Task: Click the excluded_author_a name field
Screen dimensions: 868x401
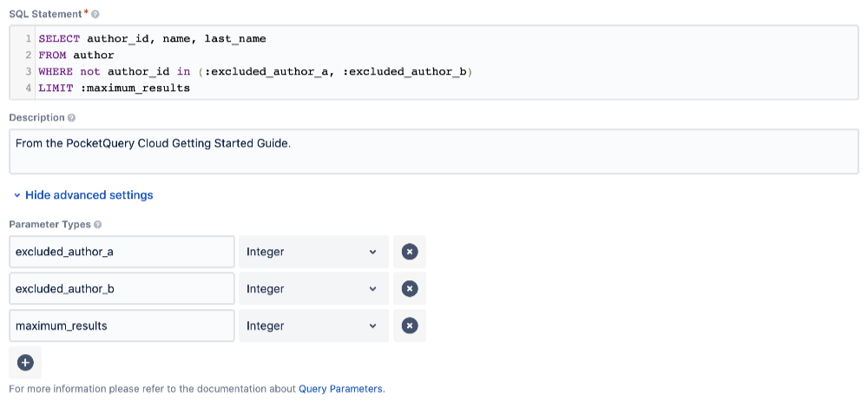Action: [122, 252]
